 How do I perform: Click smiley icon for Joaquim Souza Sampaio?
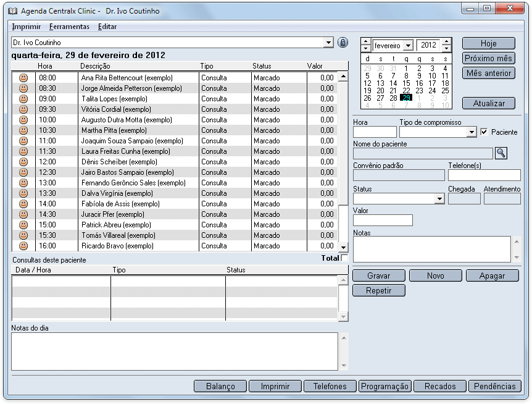click(x=23, y=141)
